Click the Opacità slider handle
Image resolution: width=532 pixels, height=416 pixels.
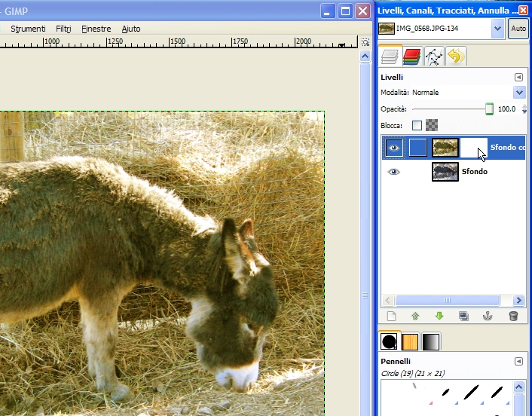[489, 109]
